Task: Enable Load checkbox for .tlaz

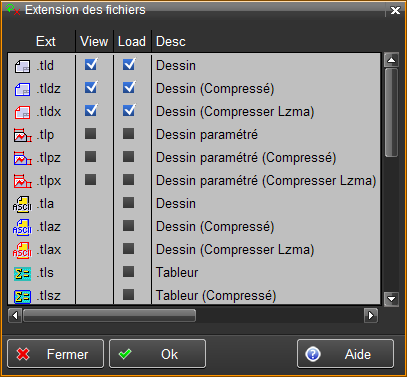Action: pos(128,226)
